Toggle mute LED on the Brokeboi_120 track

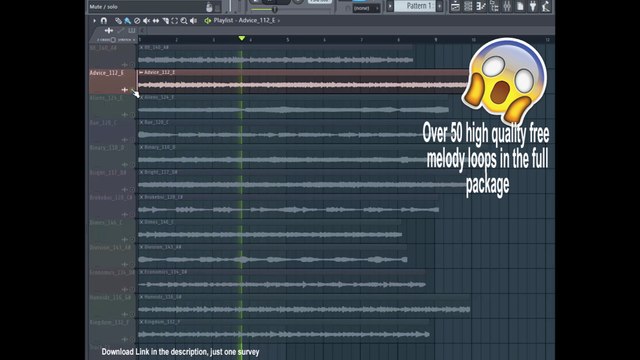click(x=132, y=214)
